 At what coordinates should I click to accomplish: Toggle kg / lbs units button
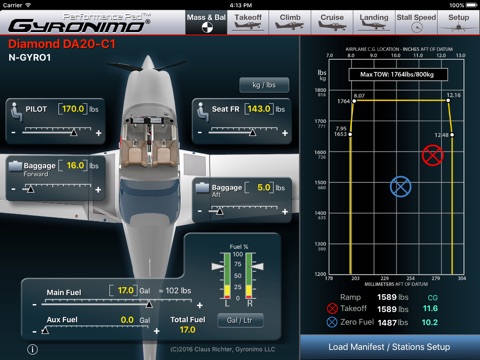(264, 85)
